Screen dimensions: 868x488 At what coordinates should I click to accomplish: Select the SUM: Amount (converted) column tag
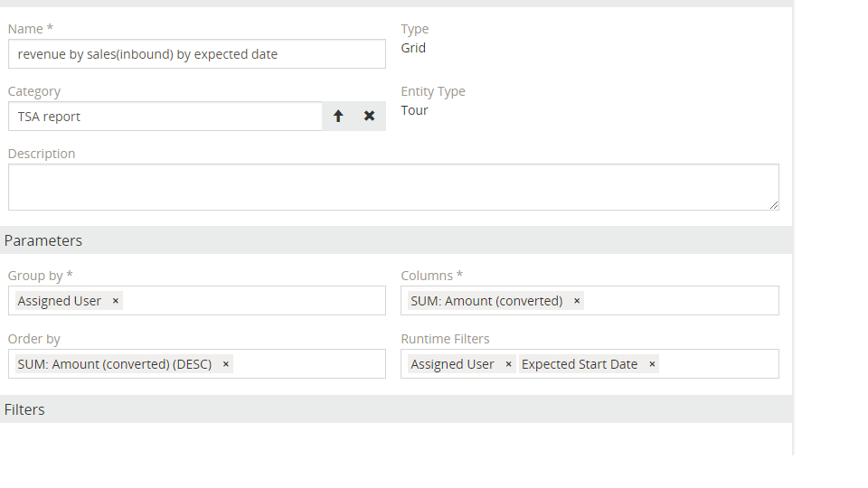click(x=486, y=301)
